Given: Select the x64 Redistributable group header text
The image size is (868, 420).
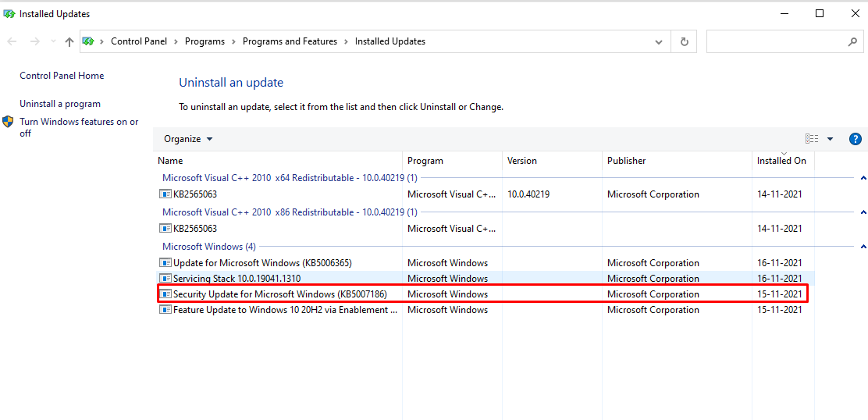Looking at the screenshot, I should 290,178.
